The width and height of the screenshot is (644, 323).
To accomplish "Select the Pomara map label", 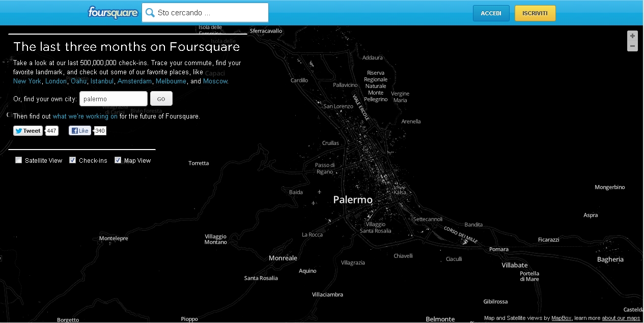I will [499, 249].
